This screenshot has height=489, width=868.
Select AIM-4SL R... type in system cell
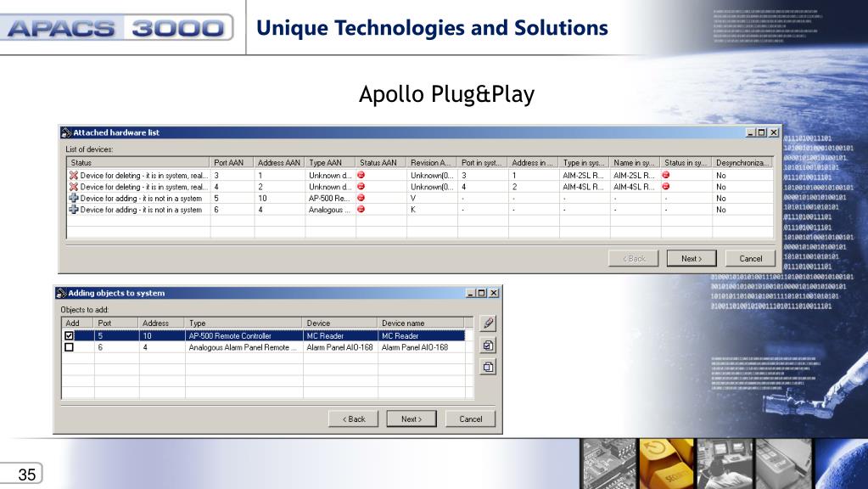(583, 187)
